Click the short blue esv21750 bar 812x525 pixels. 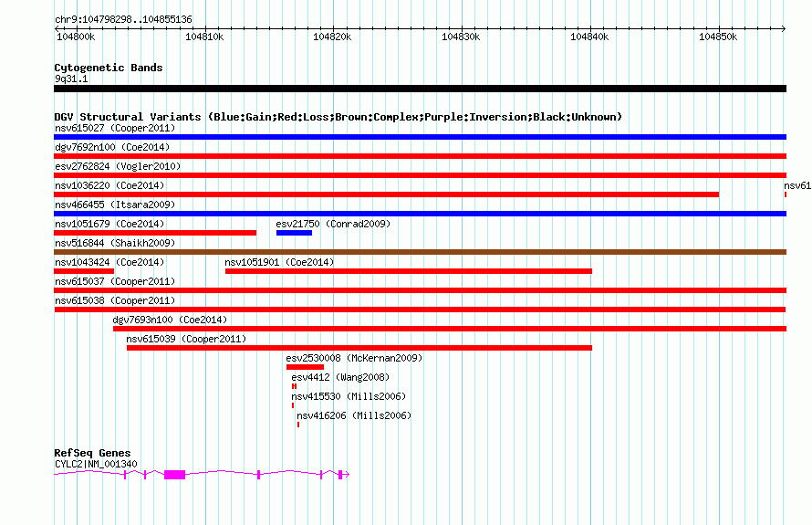click(294, 233)
